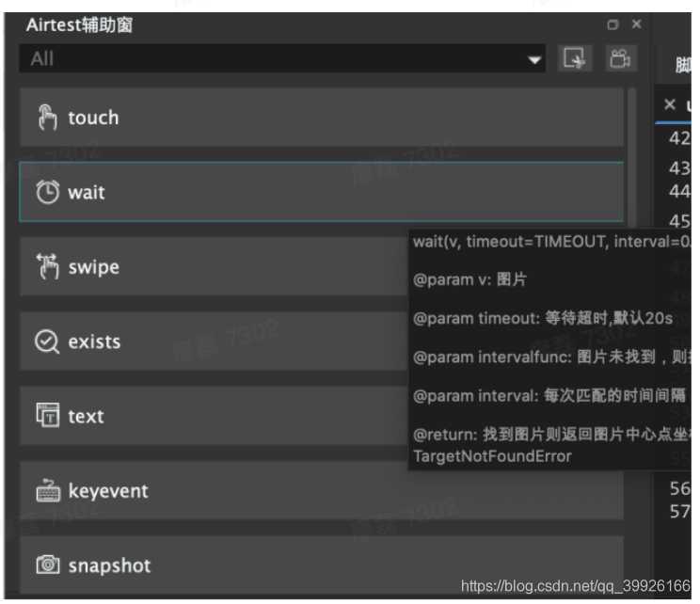Click TargetNotFoundError text in tooltip
Screen dimensions: 700x604
point(492,456)
